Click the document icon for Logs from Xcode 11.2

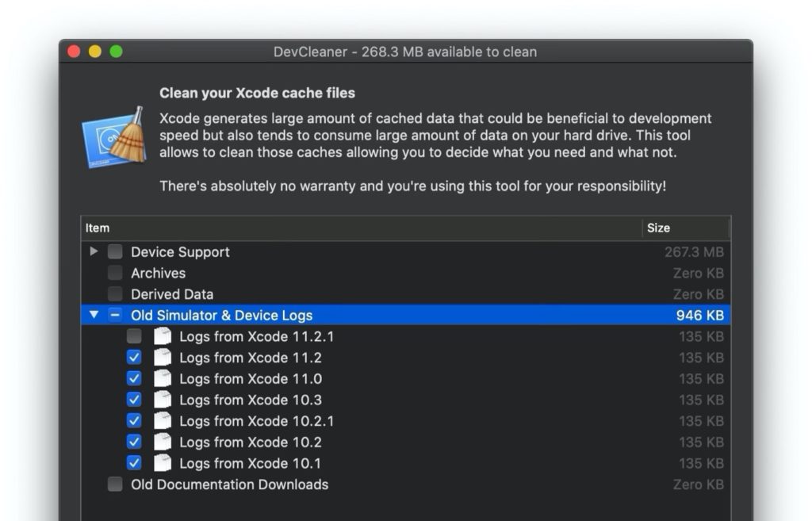pyautogui.click(x=163, y=358)
